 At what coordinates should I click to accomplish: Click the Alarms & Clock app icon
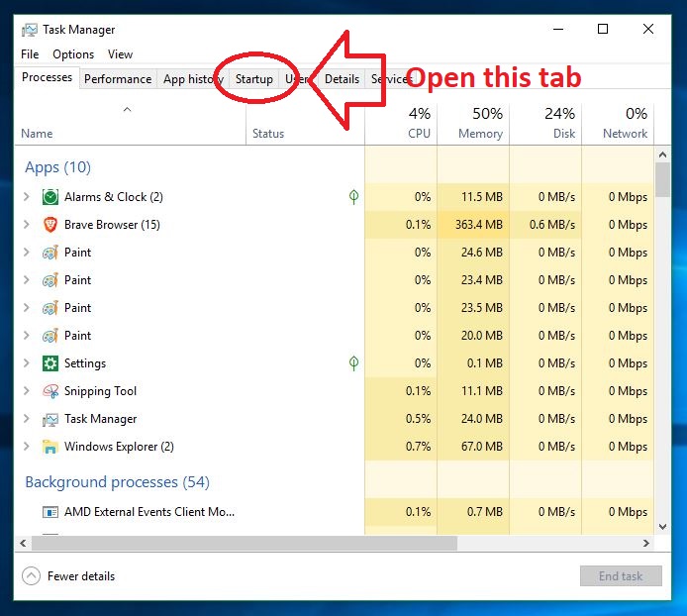point(50,197)
